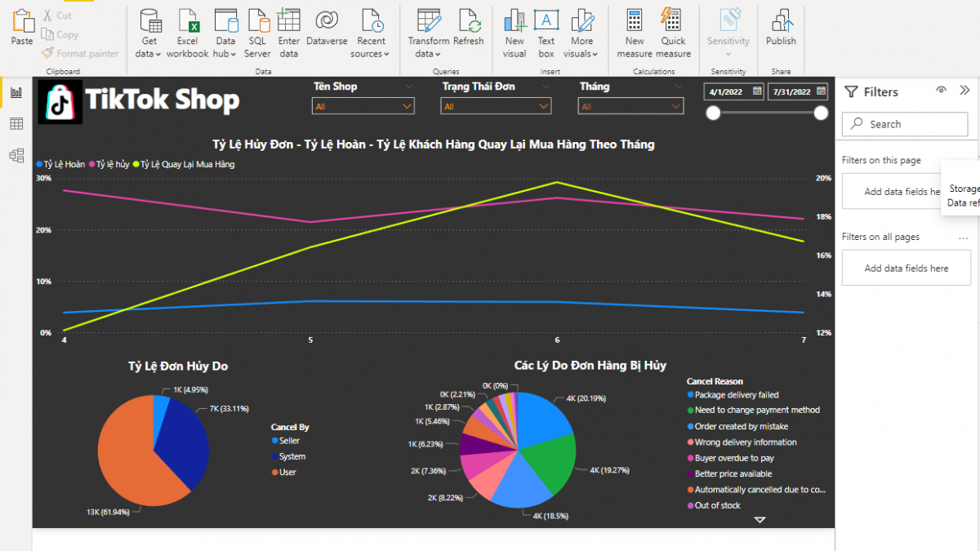
Task: Click the Excel workbook icon
Action: click(x=187, y=23)
